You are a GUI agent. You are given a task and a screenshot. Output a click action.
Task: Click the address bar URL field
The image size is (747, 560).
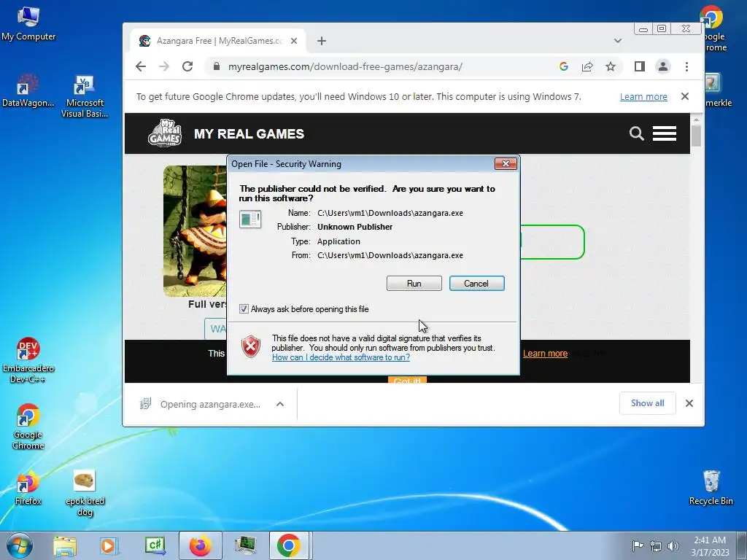[x=345, y=66]
